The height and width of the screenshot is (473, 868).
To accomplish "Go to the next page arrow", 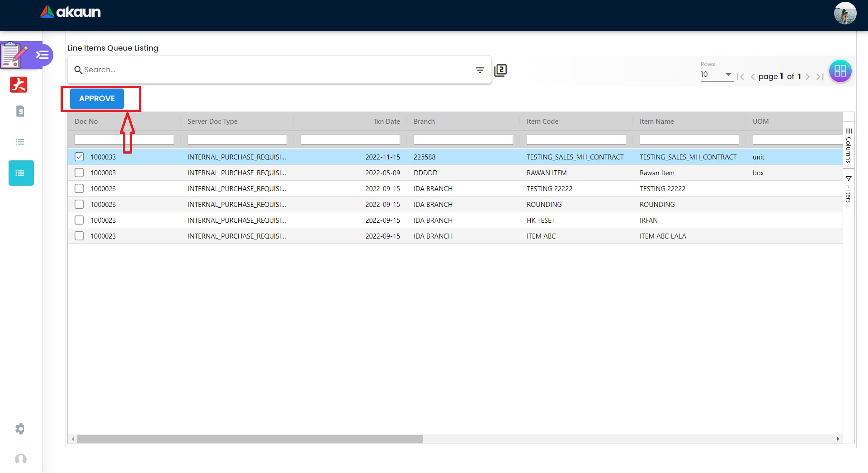I will [807, 77].
